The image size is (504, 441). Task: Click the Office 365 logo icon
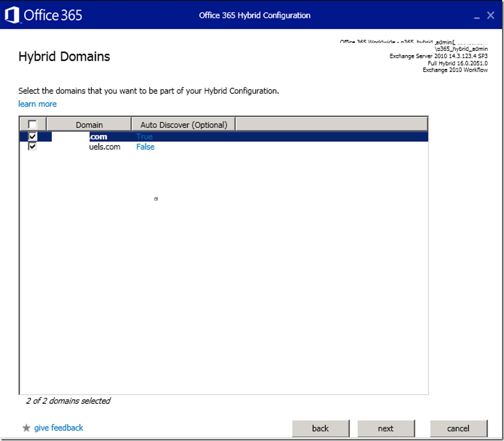pyautogui.click(x=12, y=15)
